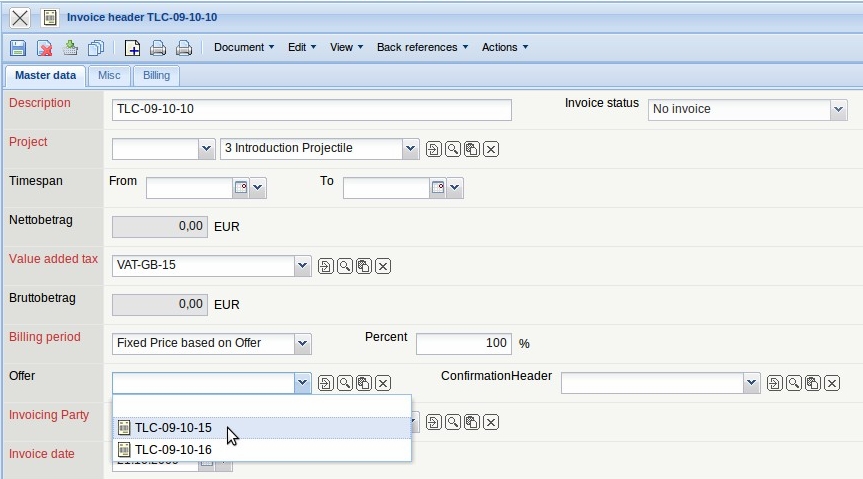Switch to the Billing tab
Viewport: 863px width, 479px height.
pos(156,75)
